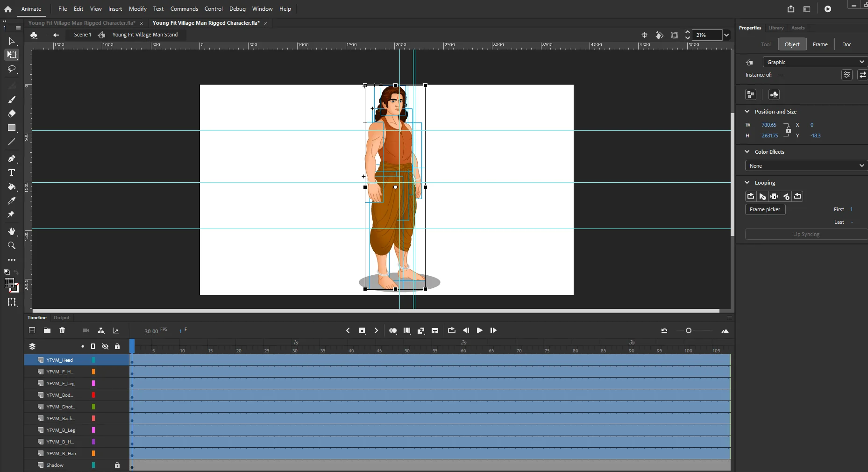Play the timeline animation
Screen dimensions: 868x472
click(x=479, y=330)
